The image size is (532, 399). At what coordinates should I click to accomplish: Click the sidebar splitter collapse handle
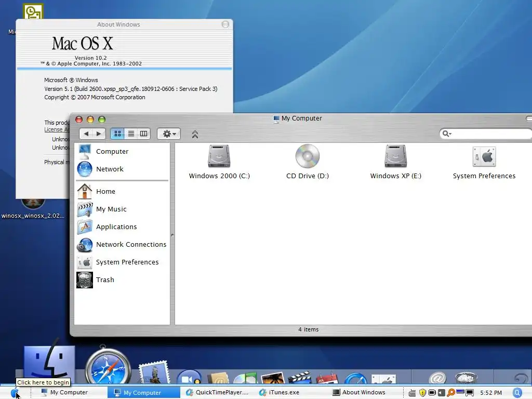tap(172, 235)
